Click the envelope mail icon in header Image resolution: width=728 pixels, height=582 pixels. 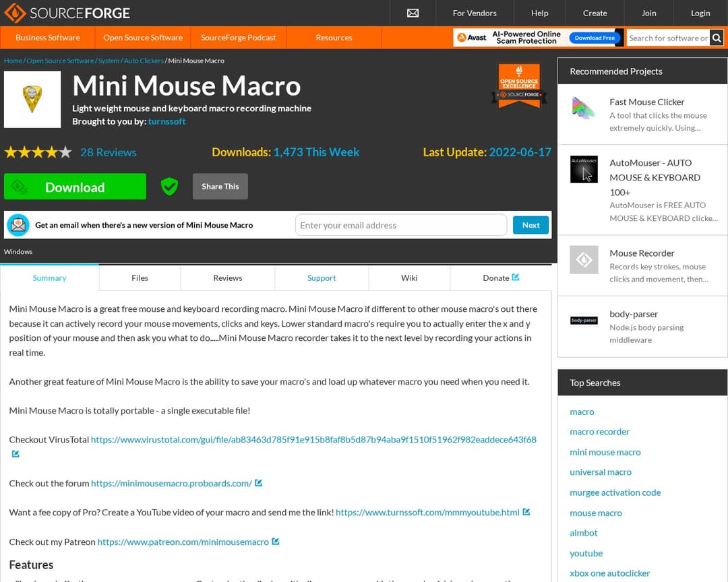(413, 13)
